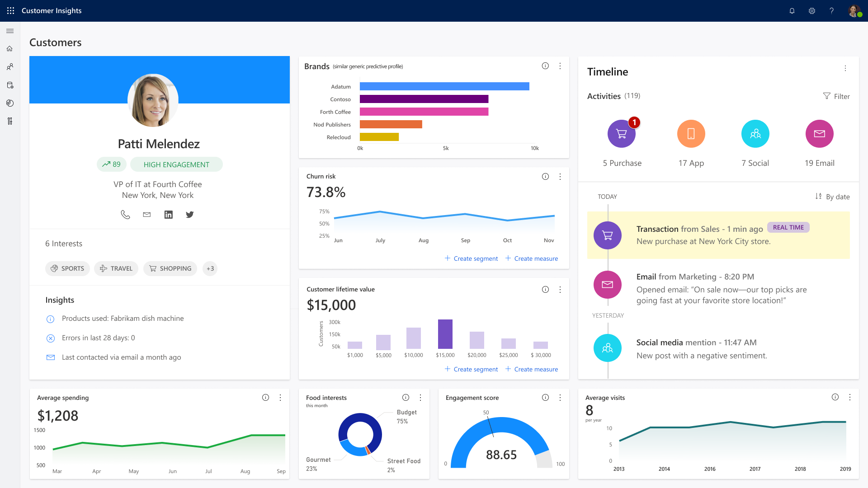Select the Segments (people) icon in sidebar
Viewport: 868px width, 488px height.
10,66
